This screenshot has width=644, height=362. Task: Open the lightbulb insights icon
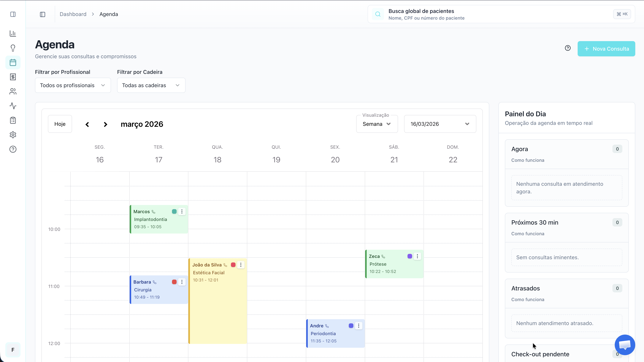[13, 48]
